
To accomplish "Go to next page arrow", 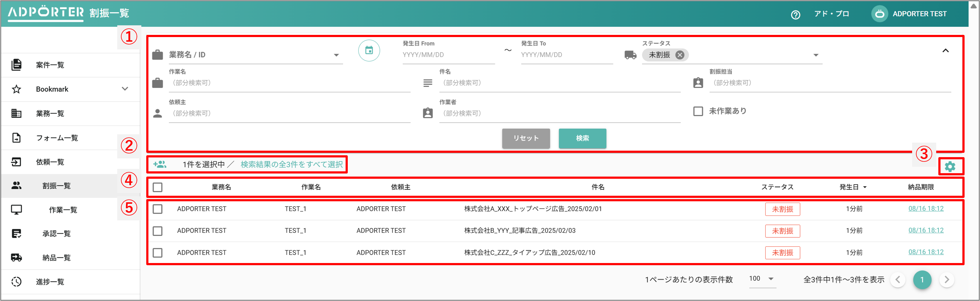I will 947,280.
